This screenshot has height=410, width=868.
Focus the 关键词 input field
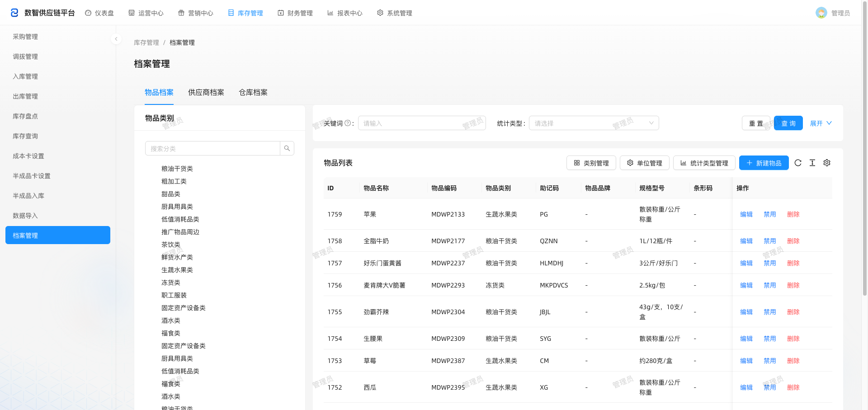pos(422,123)
